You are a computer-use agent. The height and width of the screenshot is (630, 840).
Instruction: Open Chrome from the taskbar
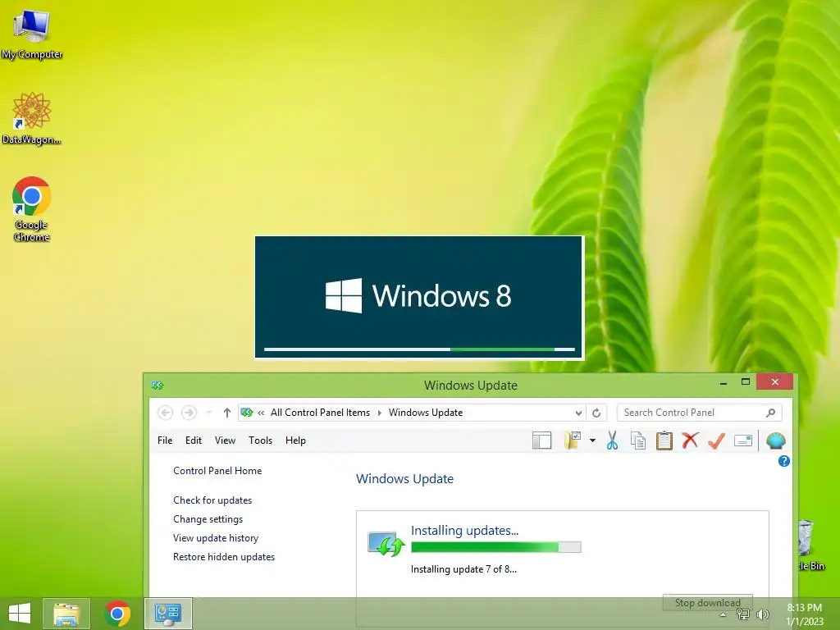pyautogui.click(x=117, y=614)
